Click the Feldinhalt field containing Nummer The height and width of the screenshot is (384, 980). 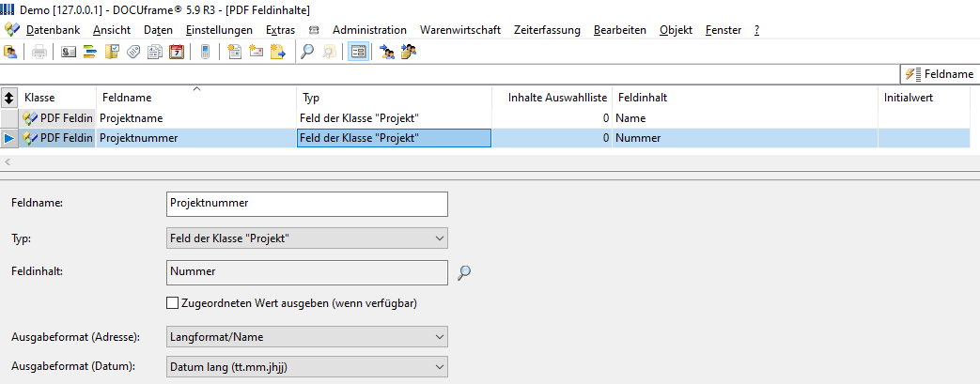[307, 272]
